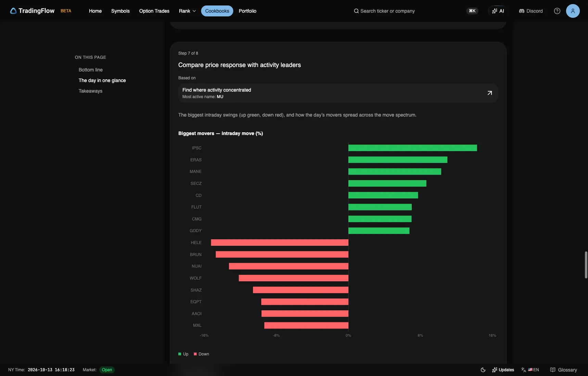Go to the Option Trades page
588x376 pixels.
click(x=154, y=11)
